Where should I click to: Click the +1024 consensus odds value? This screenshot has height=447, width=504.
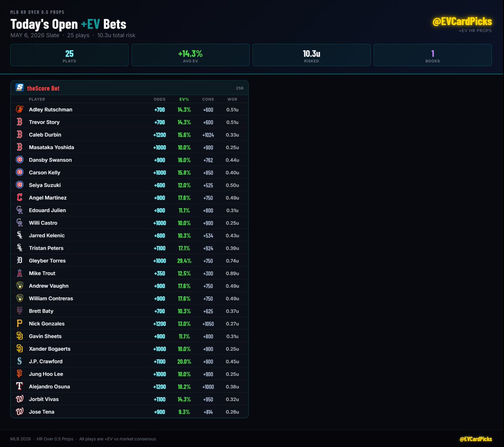(x=208, y=135)
